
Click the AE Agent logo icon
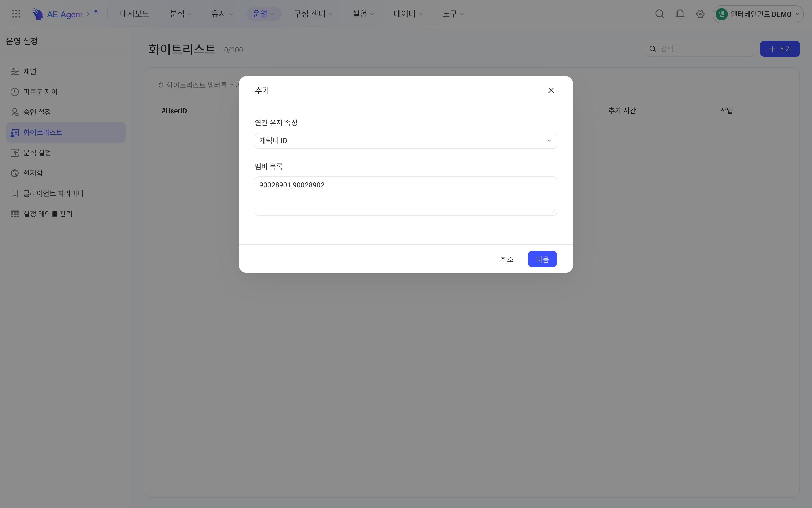pyautogui.click(x=37, y=14)
